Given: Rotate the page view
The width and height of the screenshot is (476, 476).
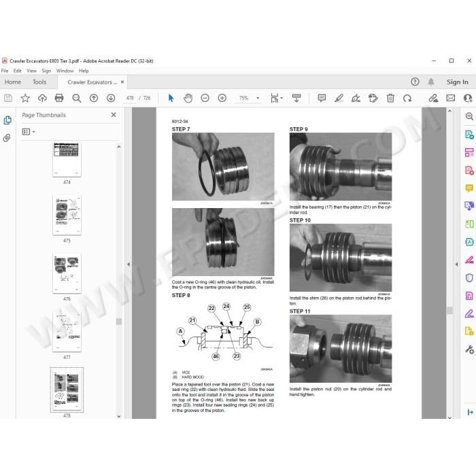Looking at the screenshot, I should point(407,98).
